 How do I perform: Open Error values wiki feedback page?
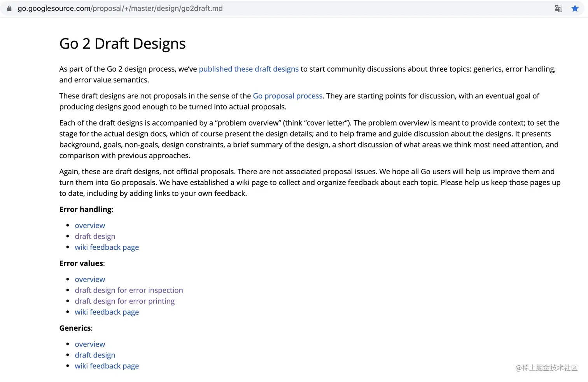coord(107,312)
